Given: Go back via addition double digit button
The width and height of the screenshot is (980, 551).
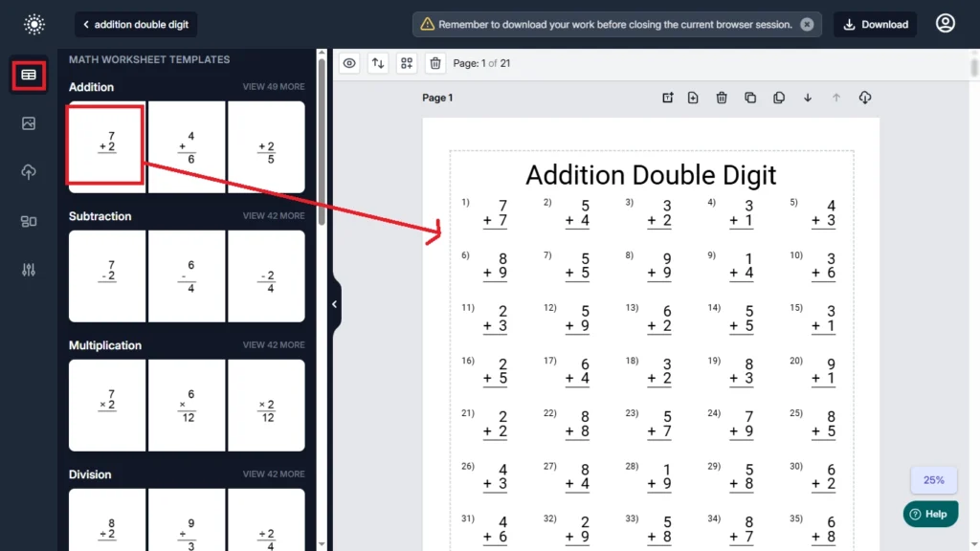Looking at the screenshot, I should (x=136, y=24).
